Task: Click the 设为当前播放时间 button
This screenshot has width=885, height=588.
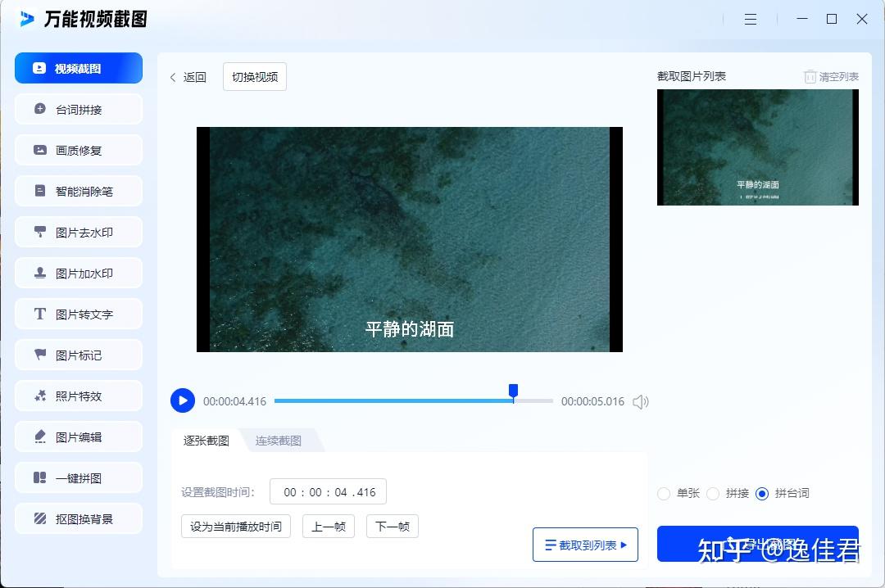Action: 235,527
